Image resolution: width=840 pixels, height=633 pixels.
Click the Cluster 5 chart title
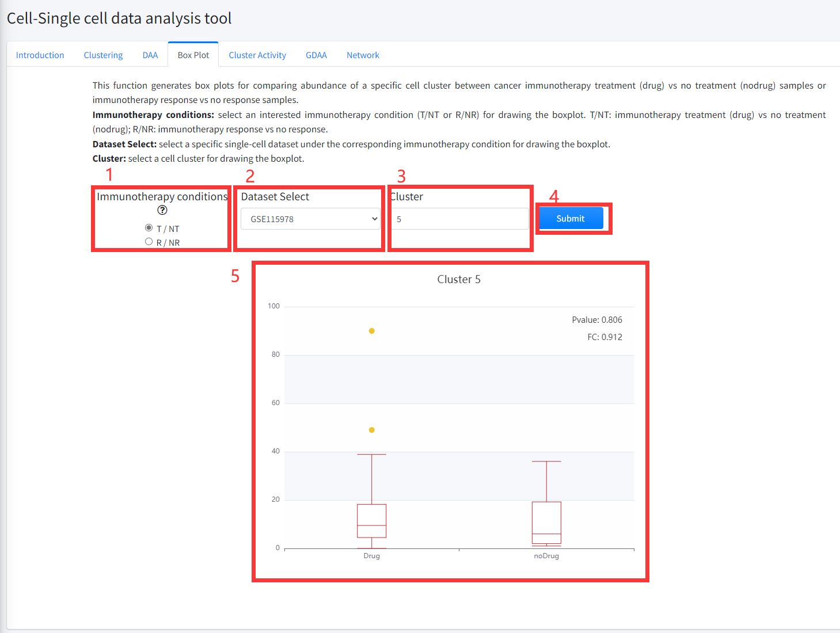(x=459, y=280)
